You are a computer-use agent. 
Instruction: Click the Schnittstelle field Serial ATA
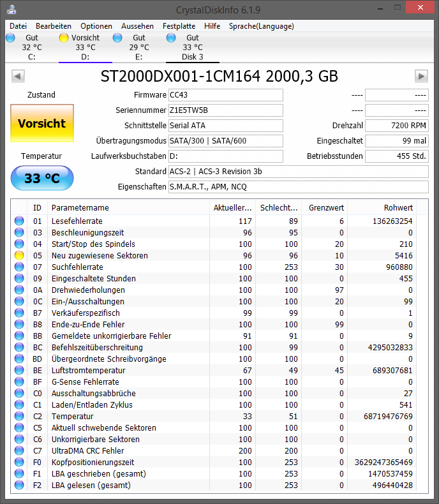click(226, 125)
